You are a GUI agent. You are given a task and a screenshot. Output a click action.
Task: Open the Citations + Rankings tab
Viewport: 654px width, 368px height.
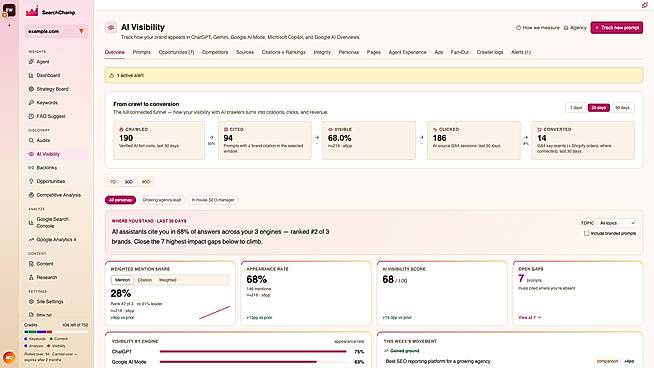click(284, 52)
